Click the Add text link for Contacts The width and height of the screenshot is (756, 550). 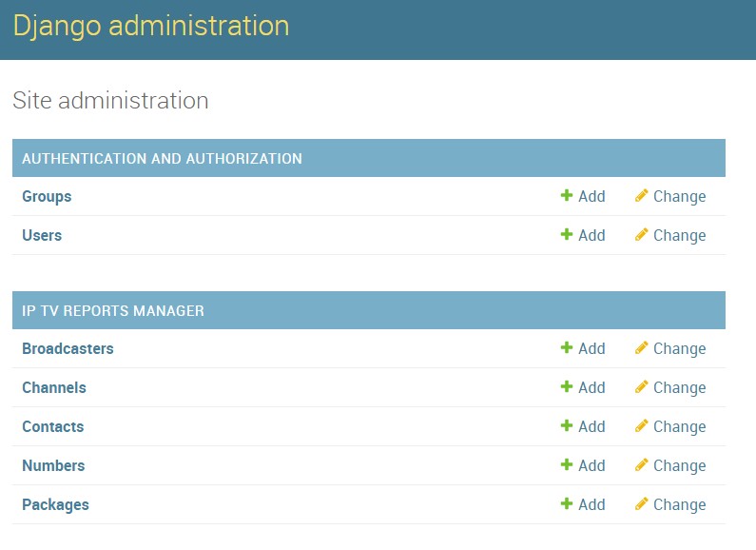(591, 427)
